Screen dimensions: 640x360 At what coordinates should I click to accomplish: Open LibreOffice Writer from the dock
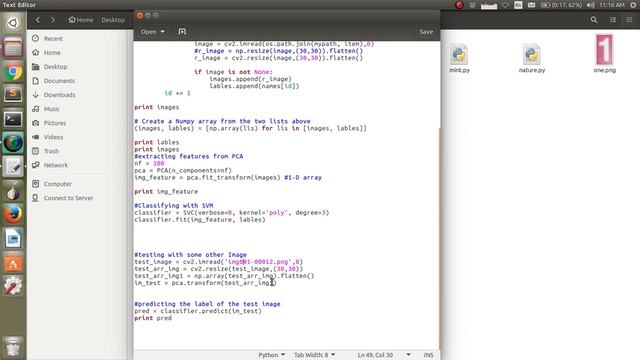pos(13,238)
